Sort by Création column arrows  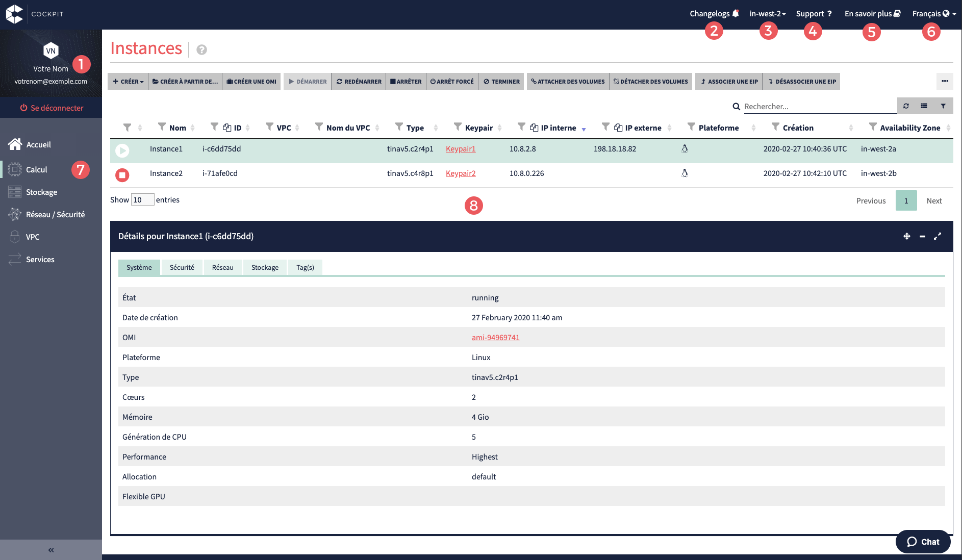point(851,128)
